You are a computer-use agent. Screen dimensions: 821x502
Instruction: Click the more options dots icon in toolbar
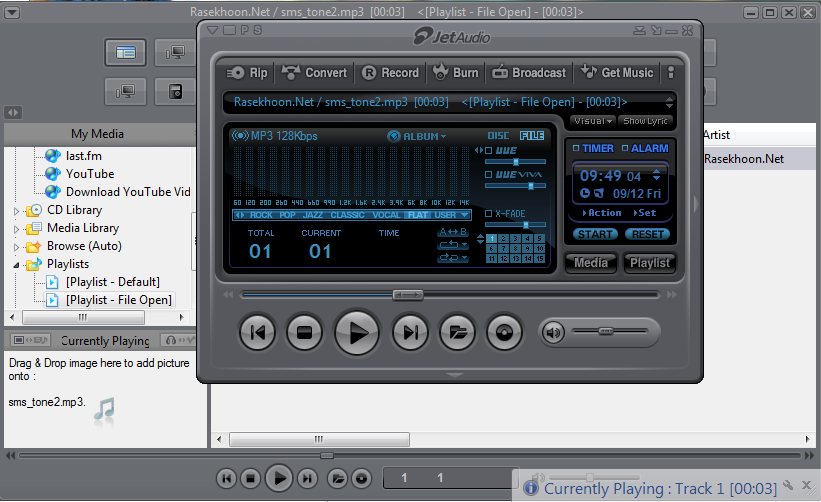(671, 73)
